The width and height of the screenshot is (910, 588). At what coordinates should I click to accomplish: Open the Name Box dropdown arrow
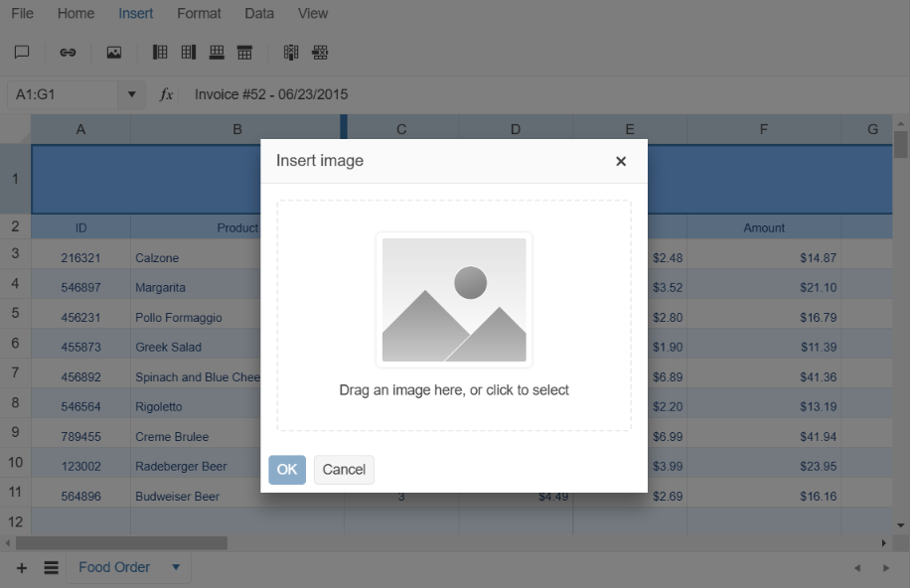132,92
